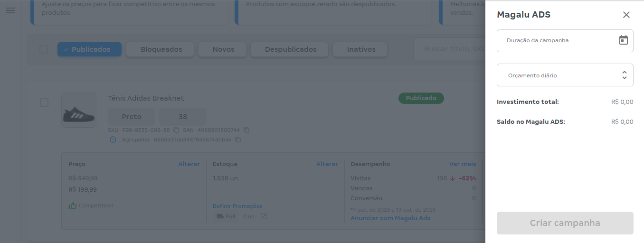This screenshot has width=644, height=243.
Task: Expand the Orçamento diário dropdown
Action: [x=565, y=75]
